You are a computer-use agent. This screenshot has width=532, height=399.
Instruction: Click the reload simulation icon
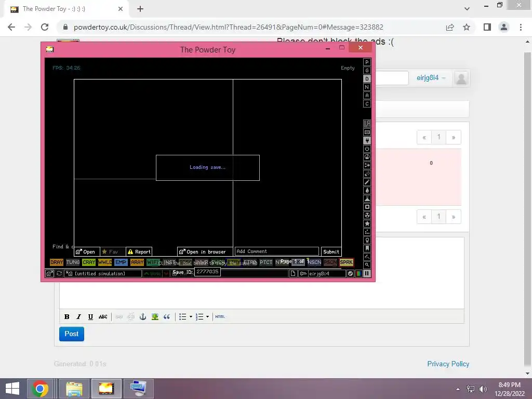[x=59, y=273]
